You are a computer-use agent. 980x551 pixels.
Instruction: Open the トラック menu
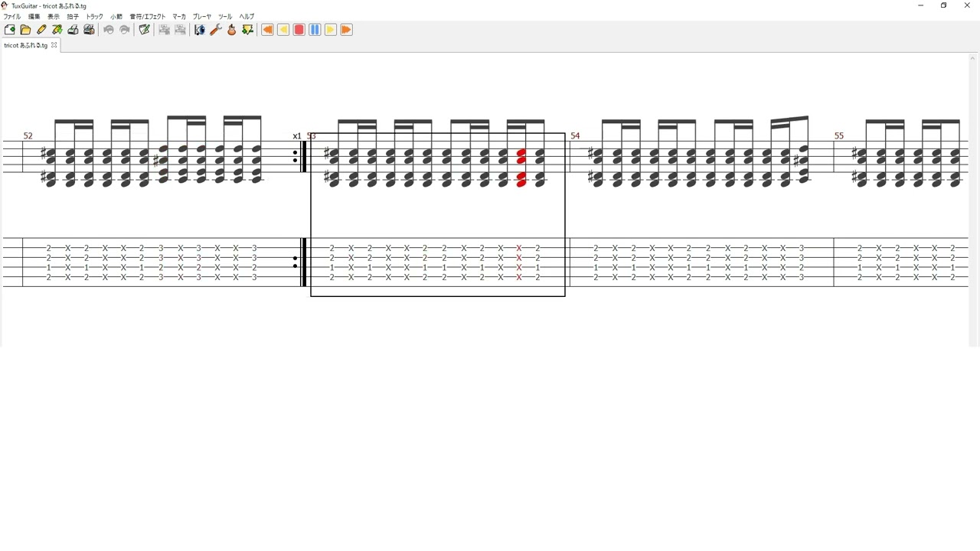pyautogui.click(x=94, y=16)
